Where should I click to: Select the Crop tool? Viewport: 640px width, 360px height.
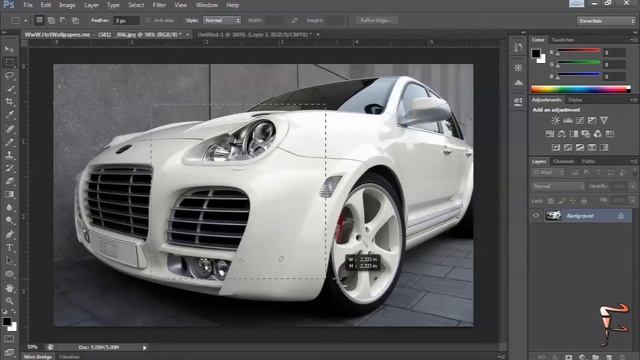[9, 102]
